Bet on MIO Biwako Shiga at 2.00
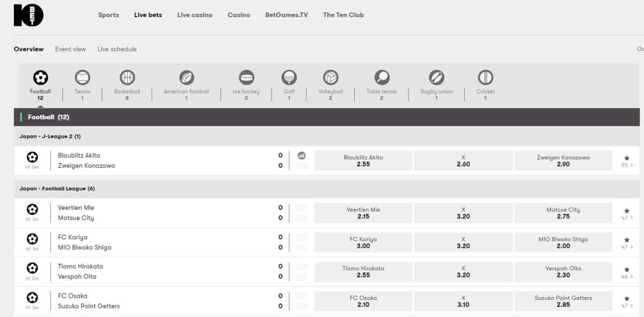This screenshot has width=644, height=317. (x=563, y=242)
